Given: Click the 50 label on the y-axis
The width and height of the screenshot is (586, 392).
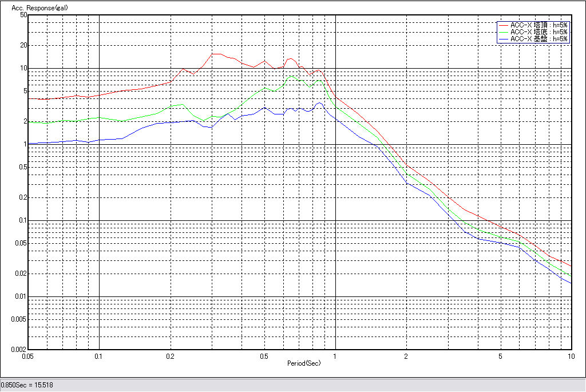Looking at the screenshot, I should click(23, 15).
